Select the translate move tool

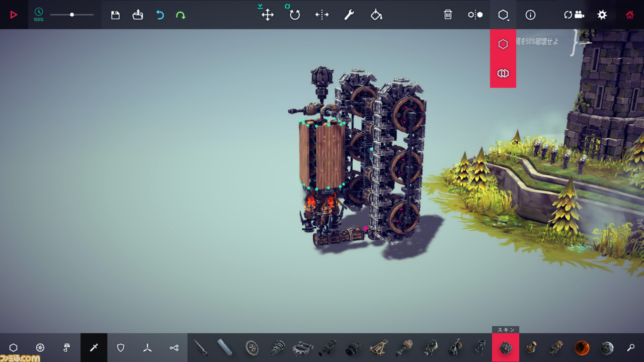pyautogui.click(x=268, y=15)
